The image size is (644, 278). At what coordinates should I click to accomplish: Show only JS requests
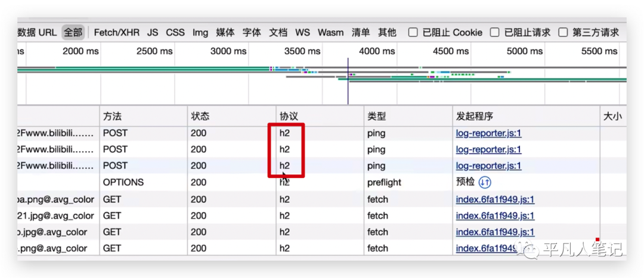(153, 33)
